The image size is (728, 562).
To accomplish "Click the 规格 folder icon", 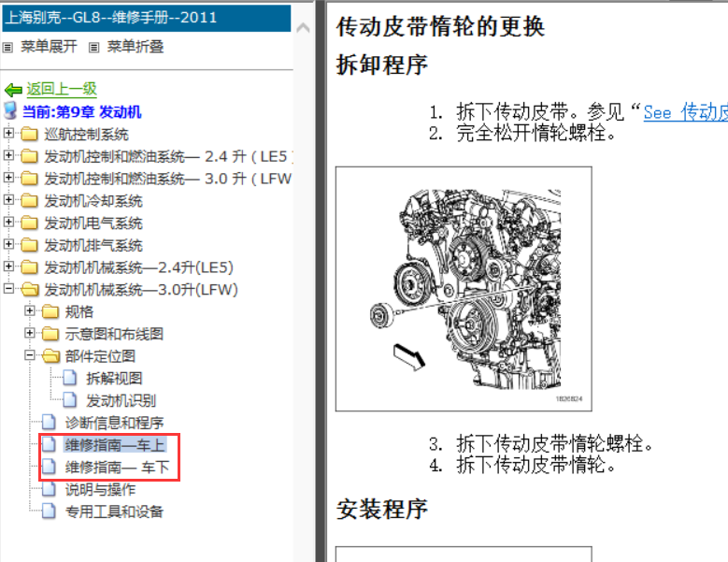I will pos(50,311).
